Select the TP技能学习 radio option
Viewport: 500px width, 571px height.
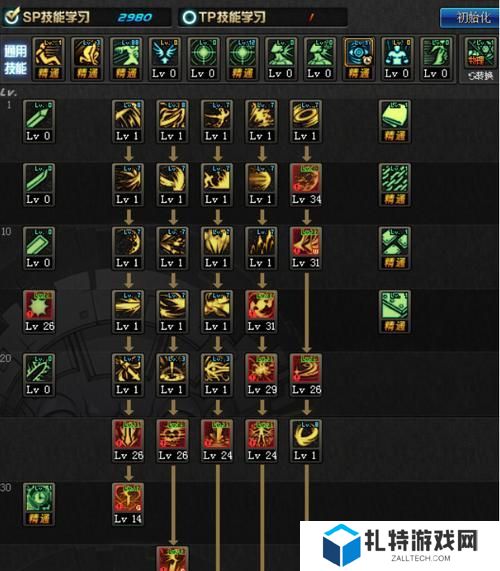189,17
